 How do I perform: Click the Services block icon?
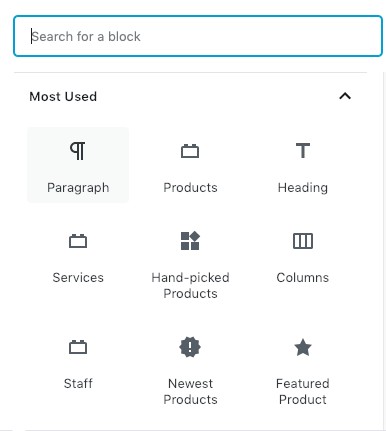78,241
